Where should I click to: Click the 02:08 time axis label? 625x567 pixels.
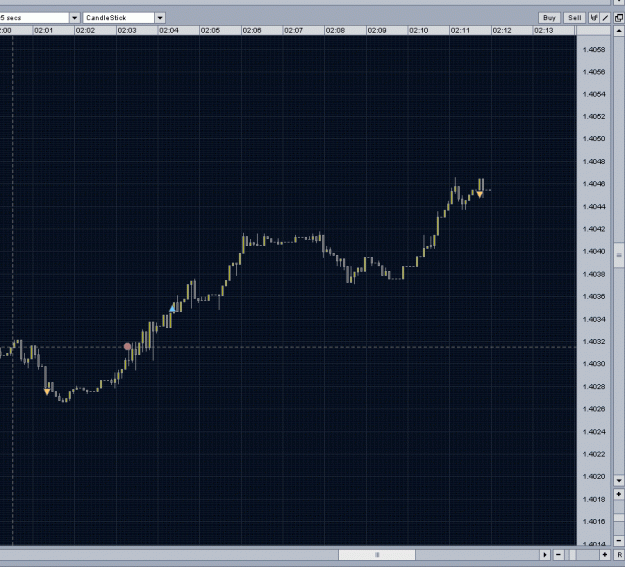335,30
